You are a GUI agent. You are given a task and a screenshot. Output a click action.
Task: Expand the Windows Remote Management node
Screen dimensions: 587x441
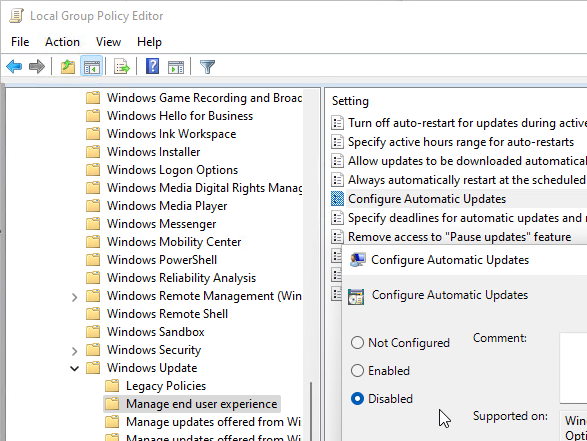tap(74, 297)
